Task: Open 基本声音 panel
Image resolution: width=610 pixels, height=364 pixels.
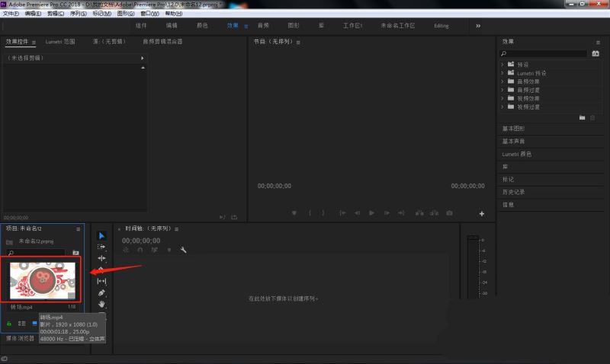Action: [513, 142]
